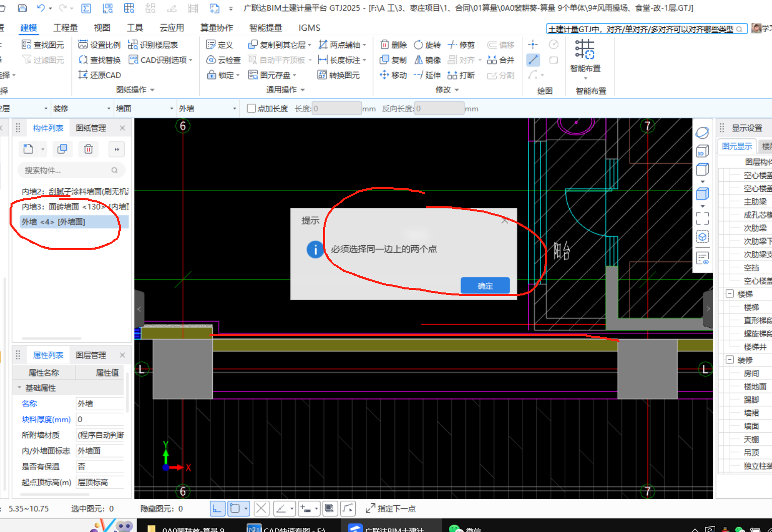The height and width of the screenshot is (532, 772).
Task: Collapse 装修 tree group in 显示设置
Action: (x=730, y=360)
